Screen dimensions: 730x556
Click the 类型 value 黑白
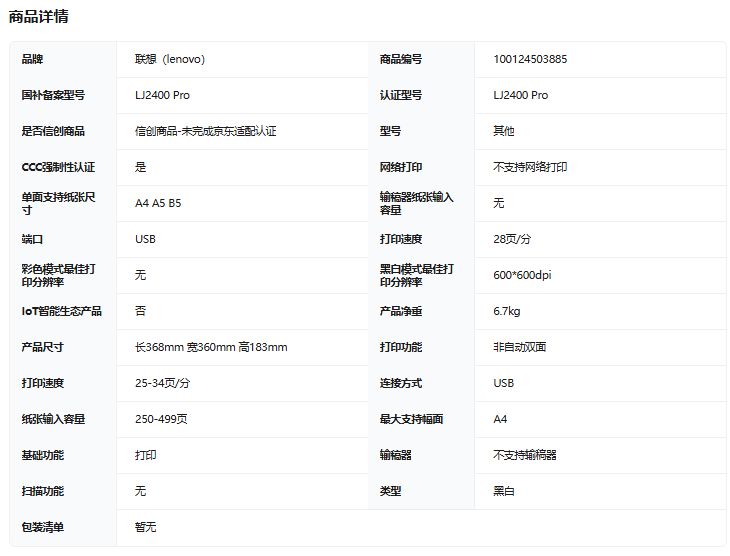tap(504, 491)
